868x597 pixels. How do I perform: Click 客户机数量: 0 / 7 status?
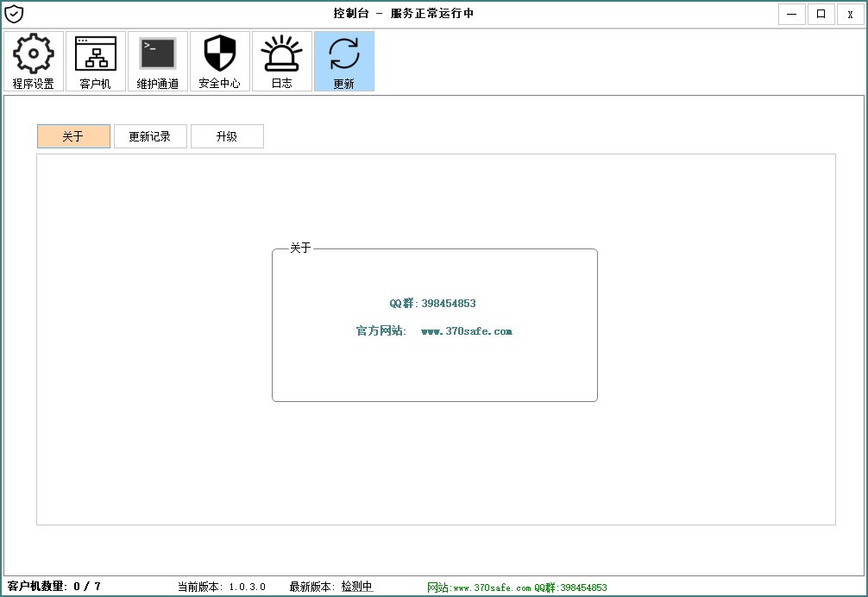click(53, 586)
